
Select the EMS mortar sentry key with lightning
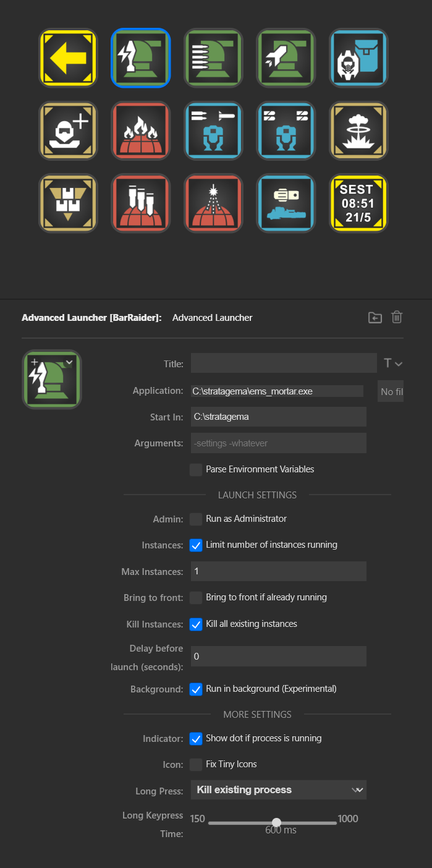point(141,57)
